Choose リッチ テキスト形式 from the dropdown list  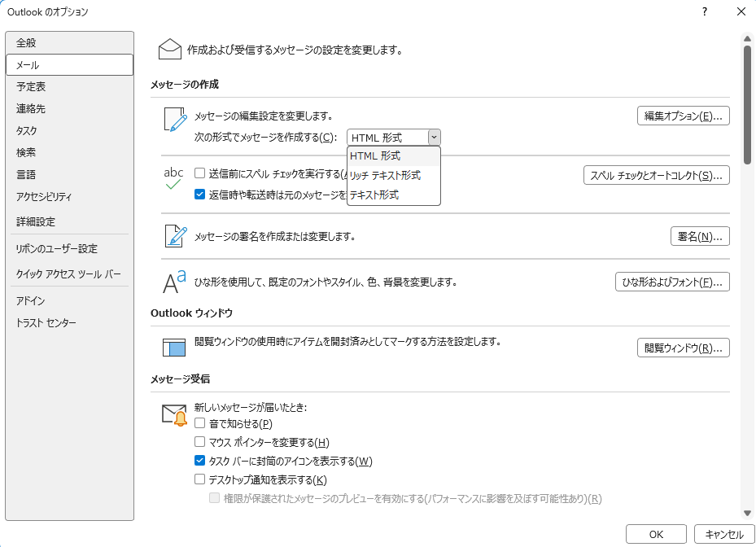(x=393, y=176)
